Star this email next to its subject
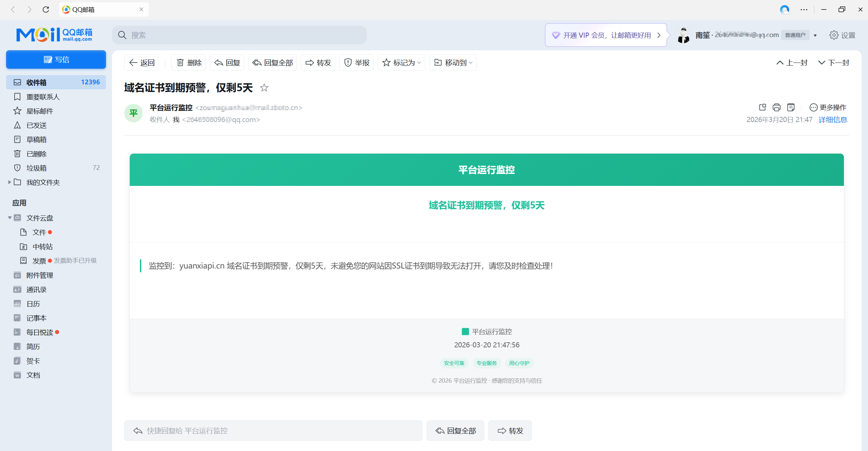This screenshot has width=868, height=451. [x=264, y=88]
